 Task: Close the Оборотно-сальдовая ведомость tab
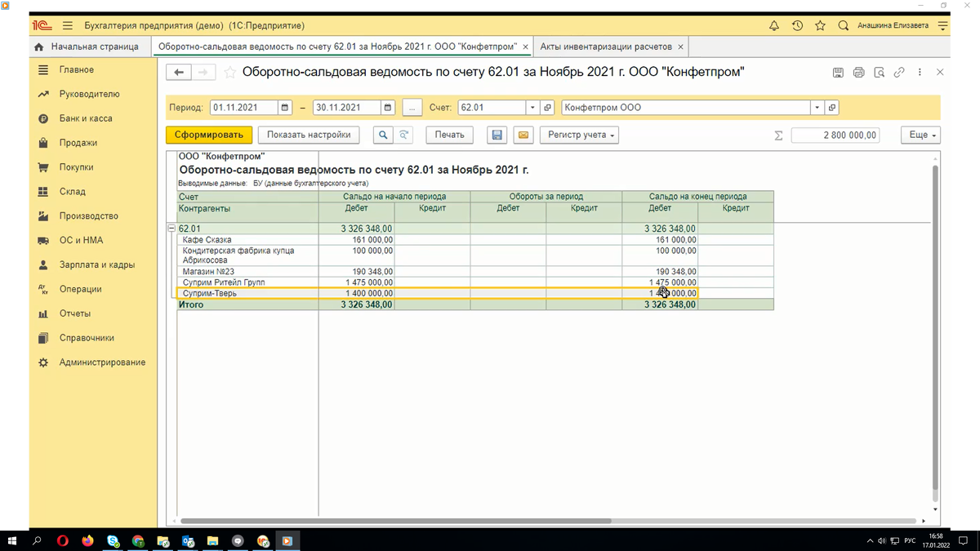[525, 47]
